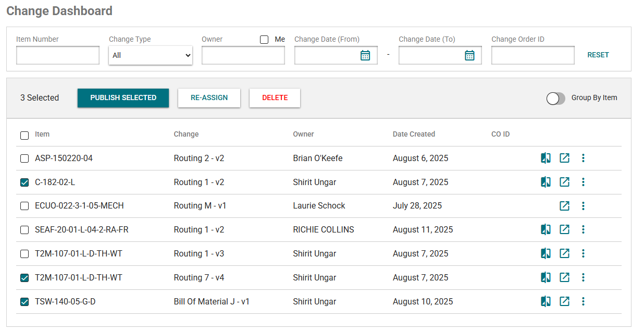Expand the three-dot menu for TSW-140-05-G-D
Image resolution: width=644 pixels, height=330 pixels.
click(x=583, y=301)
